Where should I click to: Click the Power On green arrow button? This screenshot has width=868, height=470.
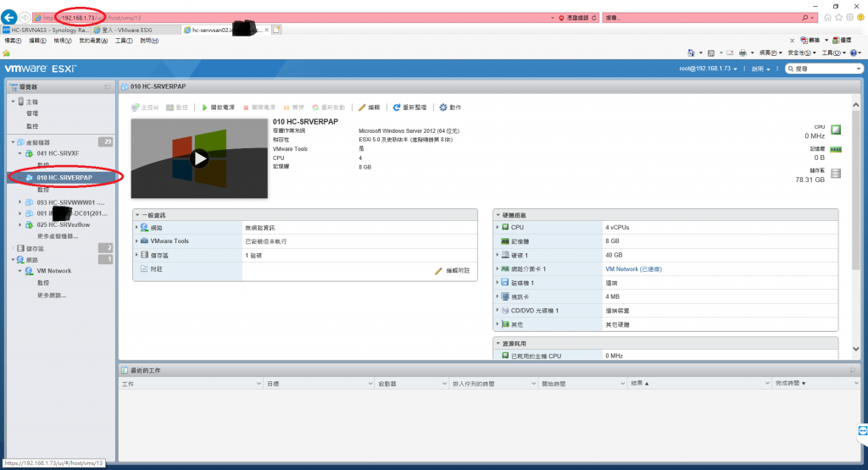(x=218, y=108)
